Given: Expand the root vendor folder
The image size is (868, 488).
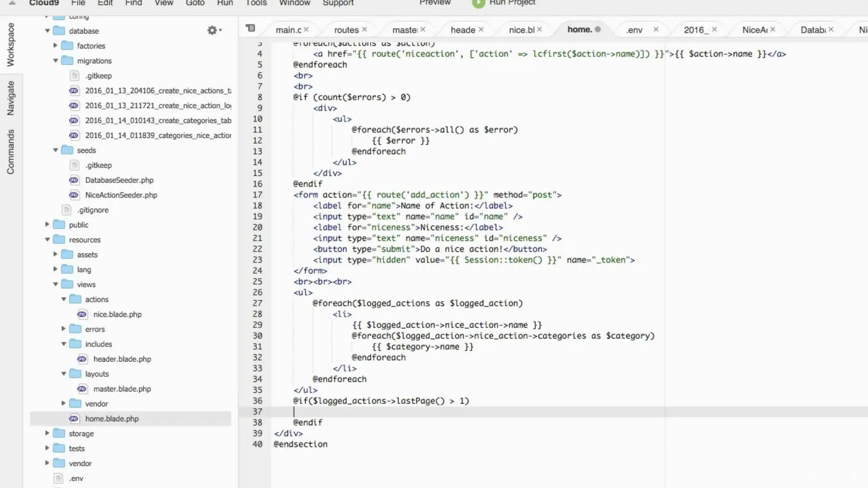Looking at the screenshot, I should tap(47, 463).
